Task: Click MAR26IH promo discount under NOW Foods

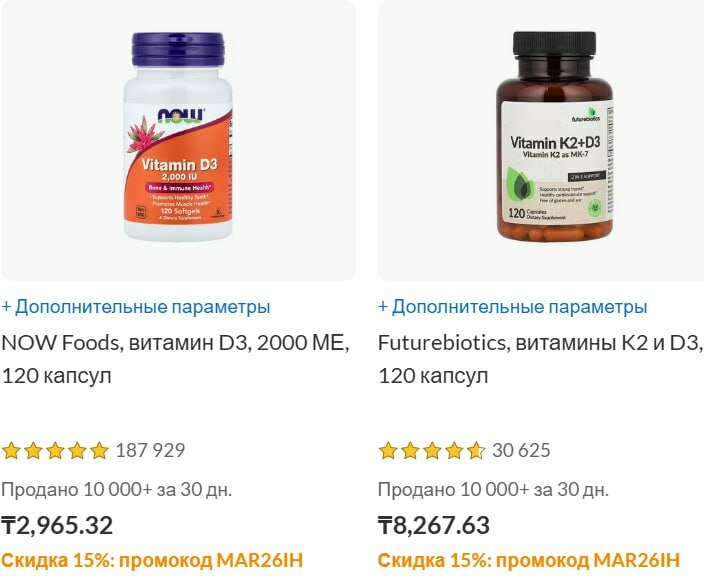Action: [152, 560]
